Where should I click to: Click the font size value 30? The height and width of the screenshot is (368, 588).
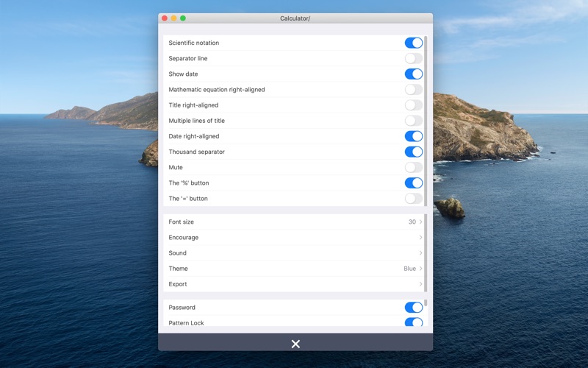[x=412, y=222]
